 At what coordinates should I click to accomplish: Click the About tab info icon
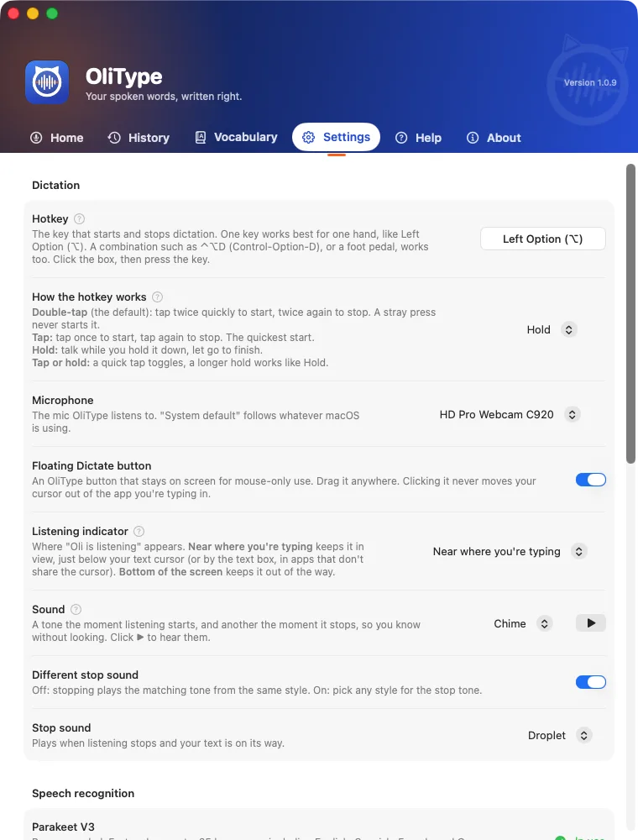point(473,138)
